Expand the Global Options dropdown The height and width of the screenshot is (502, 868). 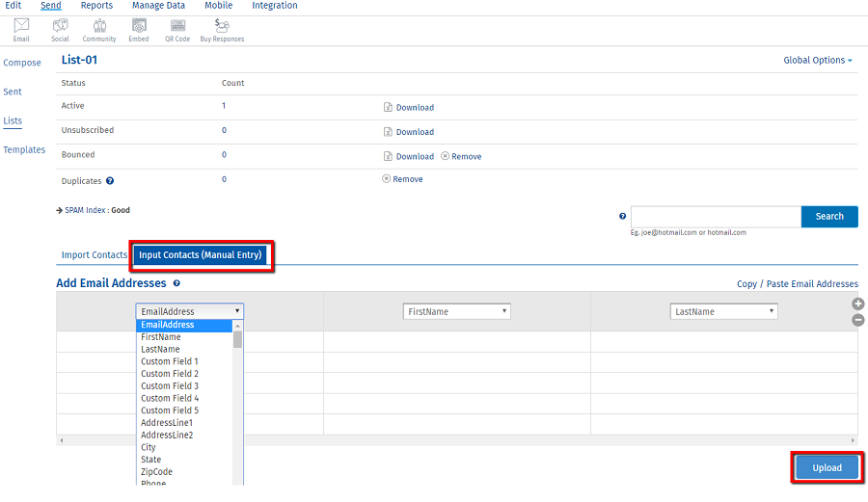[x=818, y=61]
